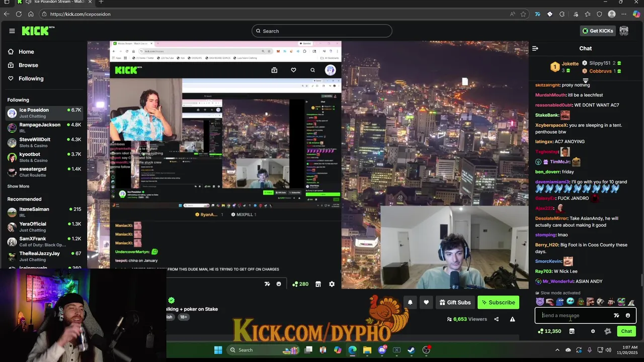
Task: Open Read aloud icon in address bar
Action: tap(512, 14)
